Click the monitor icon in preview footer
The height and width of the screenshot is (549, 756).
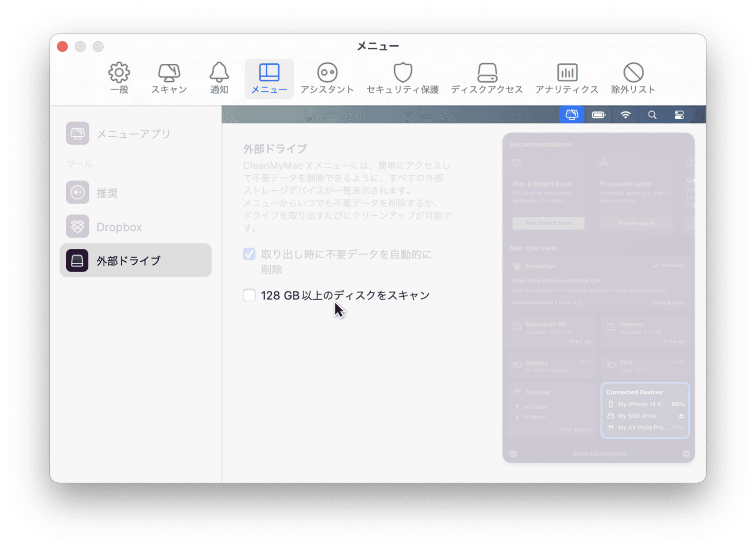coord(513,454)
